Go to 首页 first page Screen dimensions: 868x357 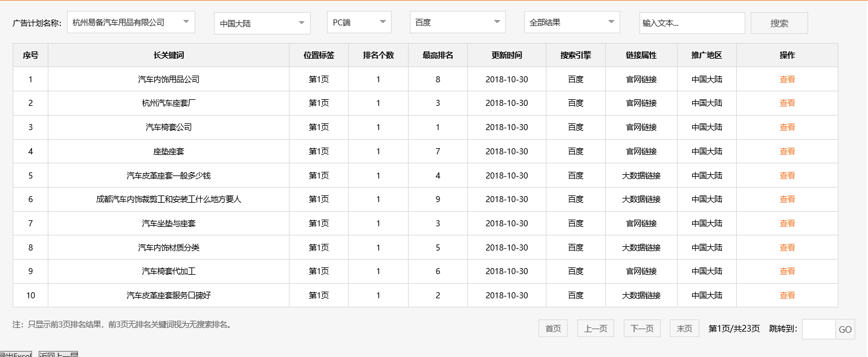point(552,328)
